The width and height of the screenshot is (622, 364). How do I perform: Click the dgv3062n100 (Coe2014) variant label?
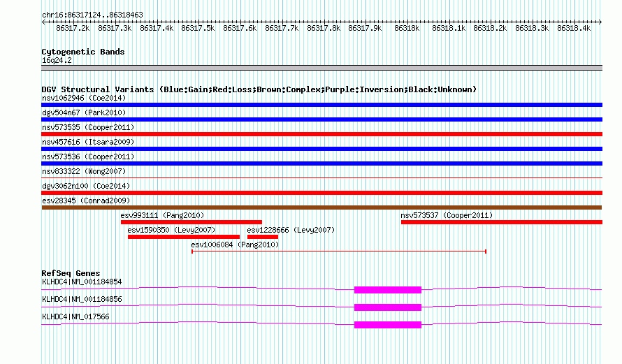(86, 186)
